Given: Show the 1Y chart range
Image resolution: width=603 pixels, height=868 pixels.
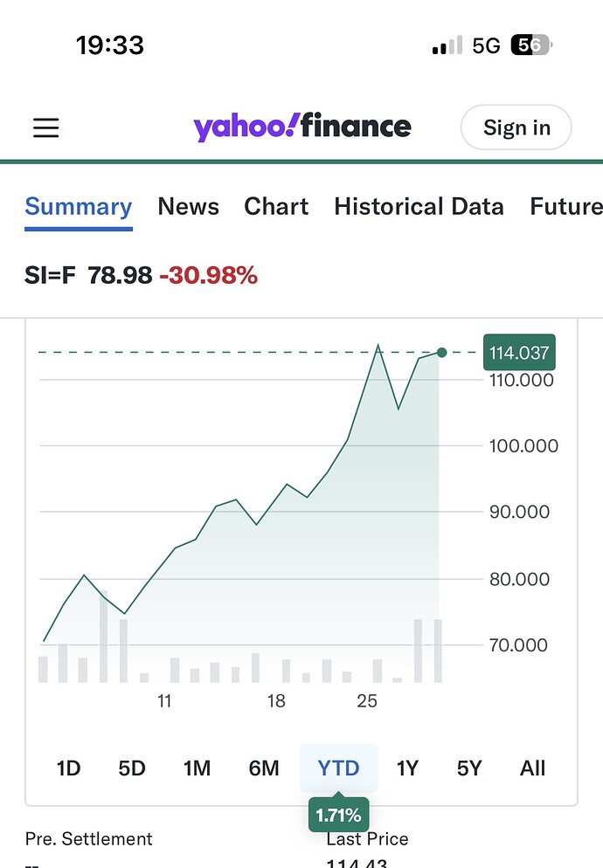Looking at the screenshot, I should pos(407,768).
